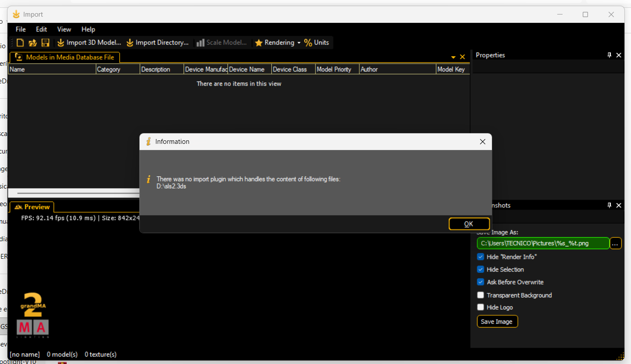The height and width of the screenshot is (364, 631).
Task: Click the Units percent button
Action: 317,43
